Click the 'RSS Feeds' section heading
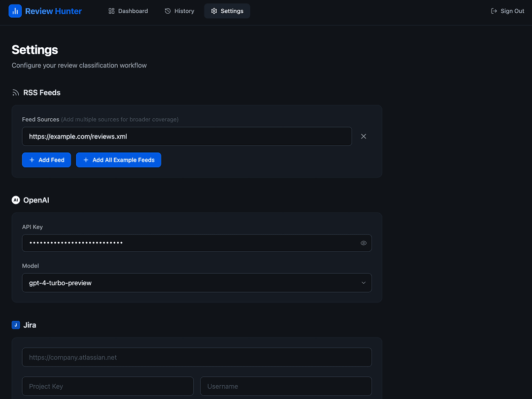 pyautogui.click(x=42, y=93)
